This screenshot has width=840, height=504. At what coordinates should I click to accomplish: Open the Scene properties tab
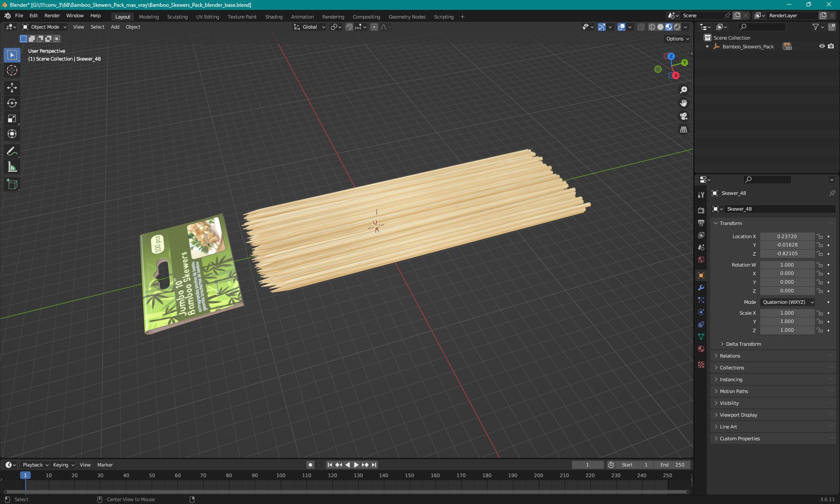(701, 247)
